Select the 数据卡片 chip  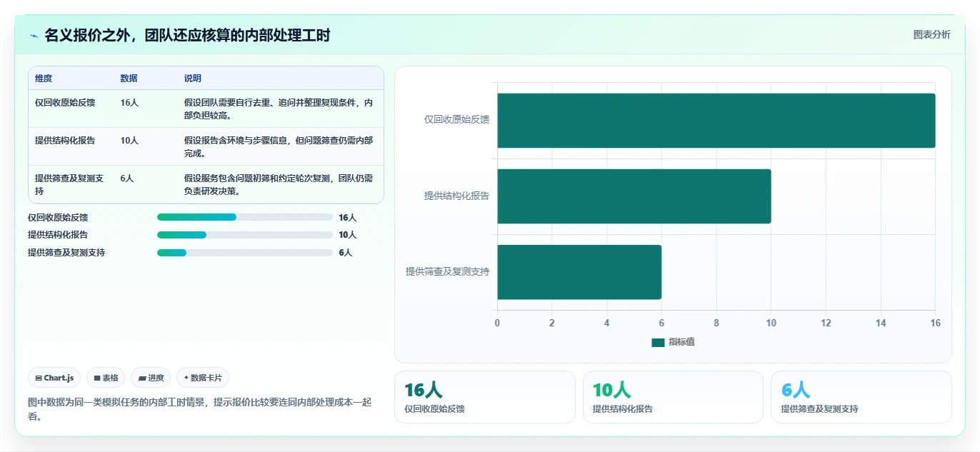pos(203,378)
